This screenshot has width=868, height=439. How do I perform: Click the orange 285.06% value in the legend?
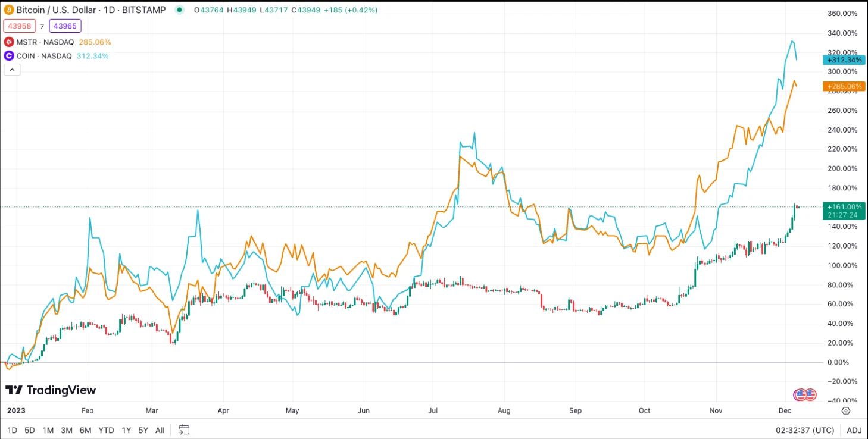pos(95,42)
